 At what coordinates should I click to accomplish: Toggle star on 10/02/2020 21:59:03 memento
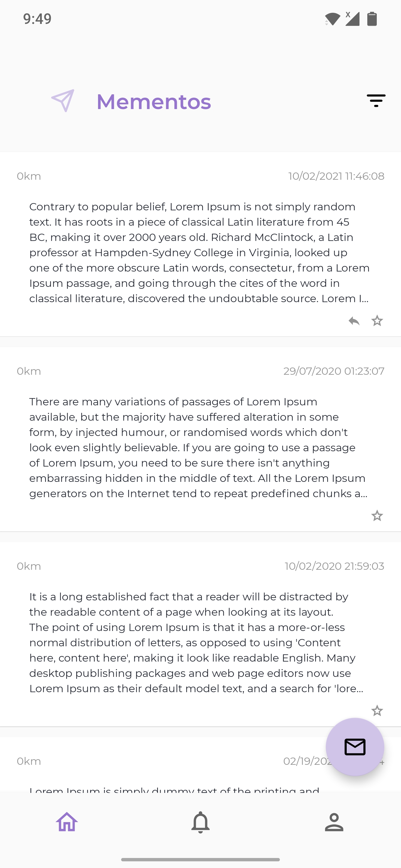[377, 711]
